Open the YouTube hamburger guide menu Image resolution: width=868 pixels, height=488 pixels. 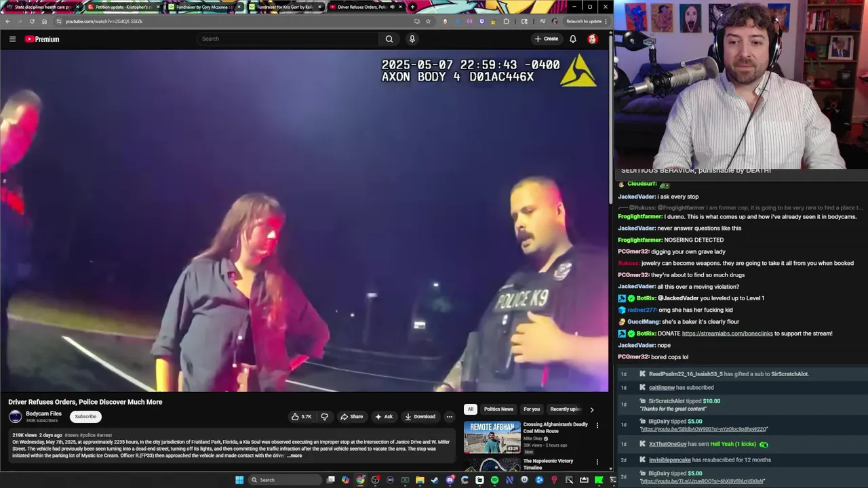[12, 39]
